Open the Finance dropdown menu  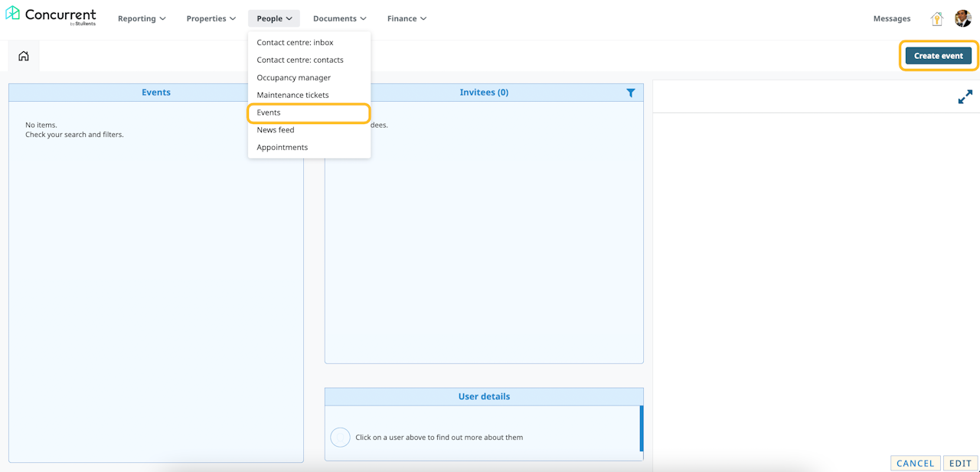[x=407, y=18]
